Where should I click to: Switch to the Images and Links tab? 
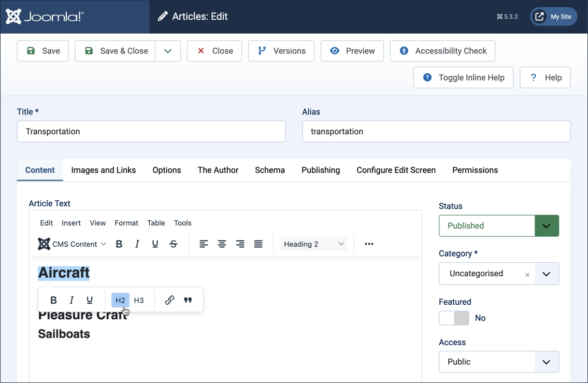pyautogui.click(x=103, y=170)
